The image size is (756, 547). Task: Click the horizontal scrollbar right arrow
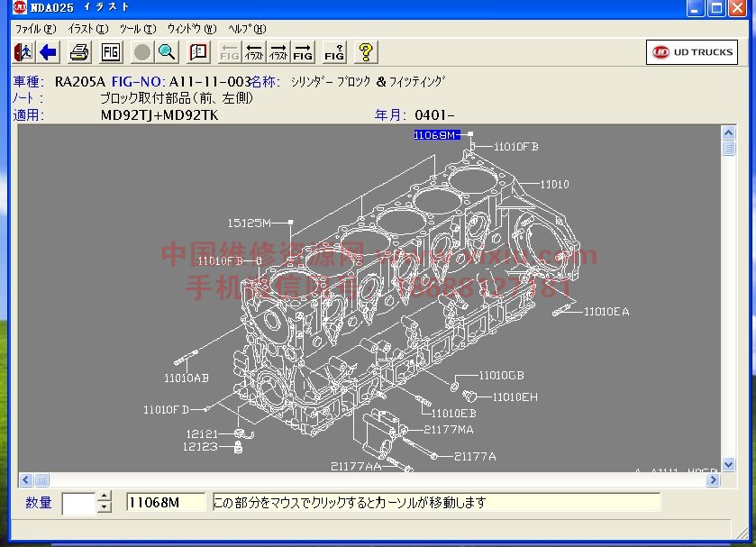(714, 479)
